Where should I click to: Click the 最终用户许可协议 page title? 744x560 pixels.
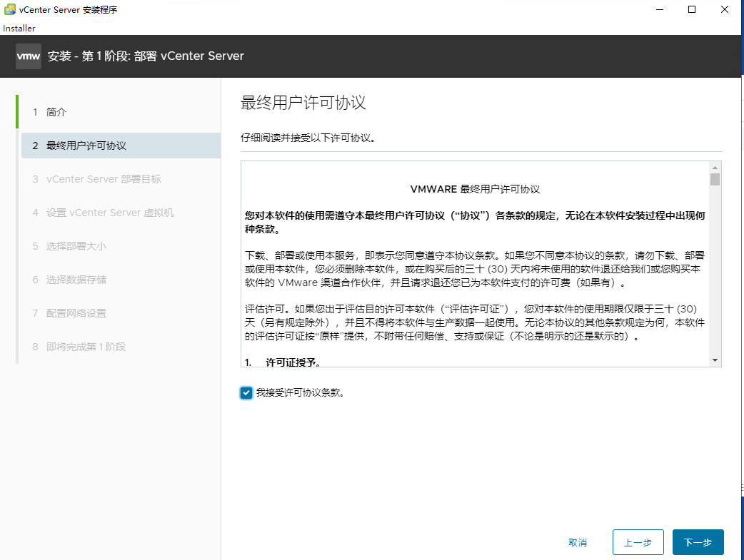(303, 103)
